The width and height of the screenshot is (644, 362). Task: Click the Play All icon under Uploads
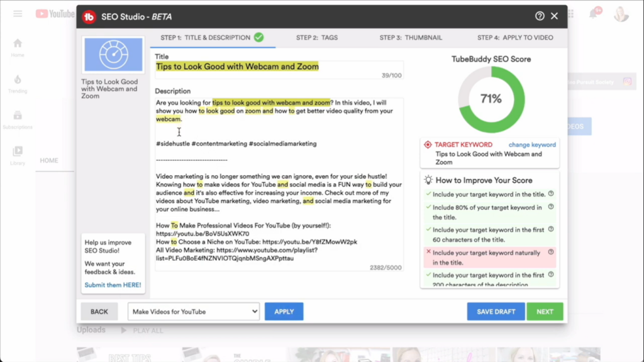[x=124, y=330]
